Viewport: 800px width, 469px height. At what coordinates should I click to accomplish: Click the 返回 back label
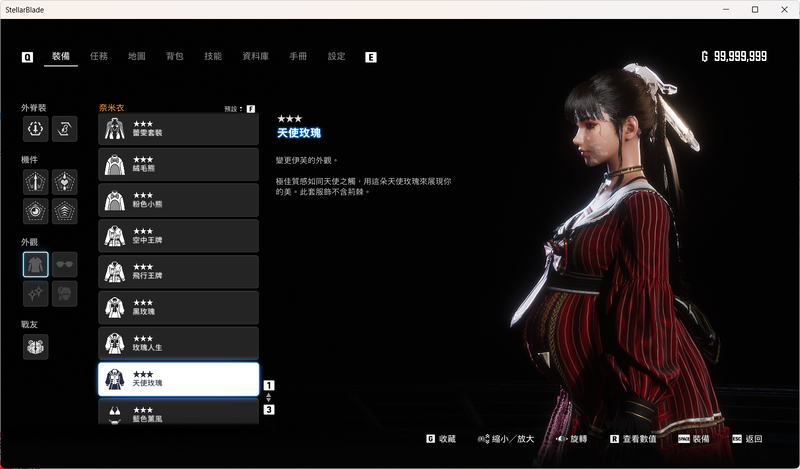[754, 439]
